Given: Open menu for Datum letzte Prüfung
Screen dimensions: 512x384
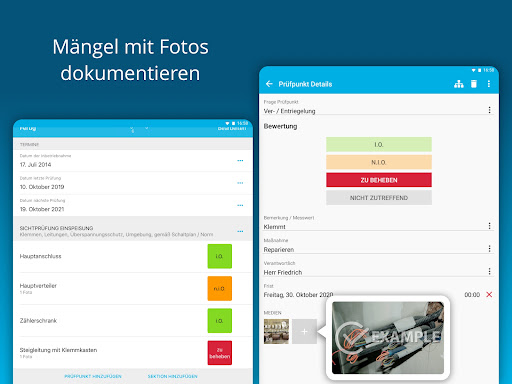Looking at the screenshot, I should (x=240, y=183).
